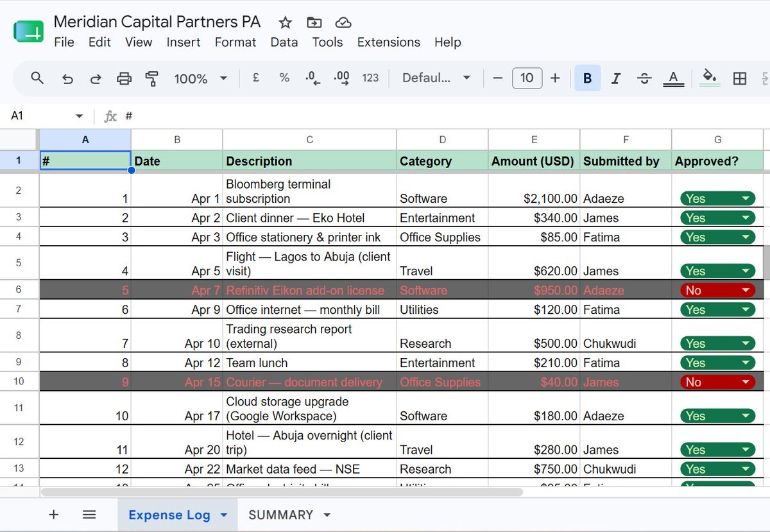This screenshot has width=770, height=532.
Task: Format as currency with the pound icon
Action: 256,78
